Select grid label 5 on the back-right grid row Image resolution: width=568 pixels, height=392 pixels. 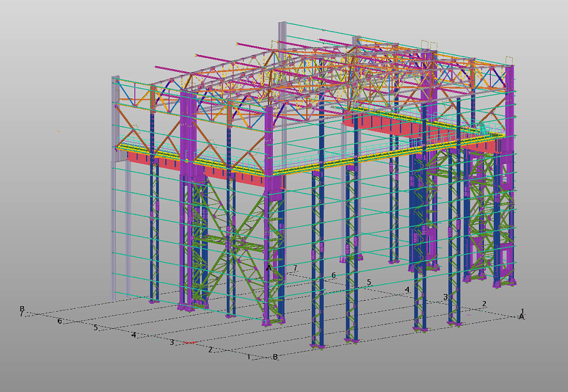(x=369, y=283)
